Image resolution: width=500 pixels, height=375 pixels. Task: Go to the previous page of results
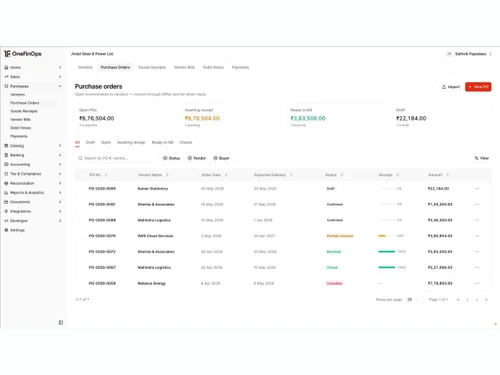[x=468, y=300]
